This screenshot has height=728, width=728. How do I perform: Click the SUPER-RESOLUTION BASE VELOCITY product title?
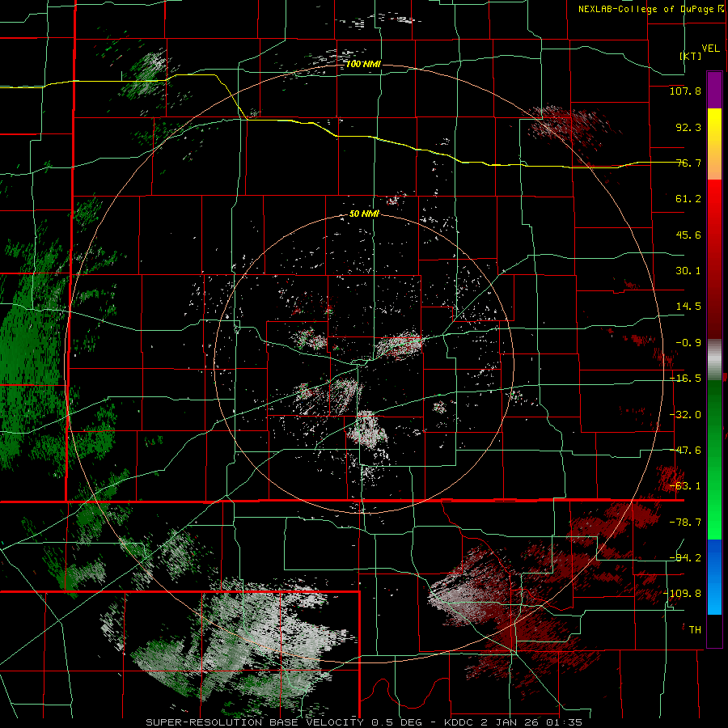255,722
